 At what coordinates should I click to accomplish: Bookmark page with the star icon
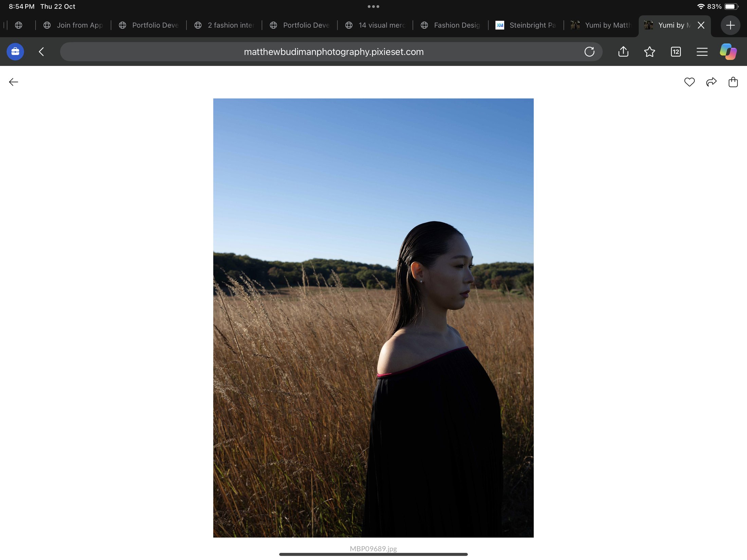(x=649, y=52)
